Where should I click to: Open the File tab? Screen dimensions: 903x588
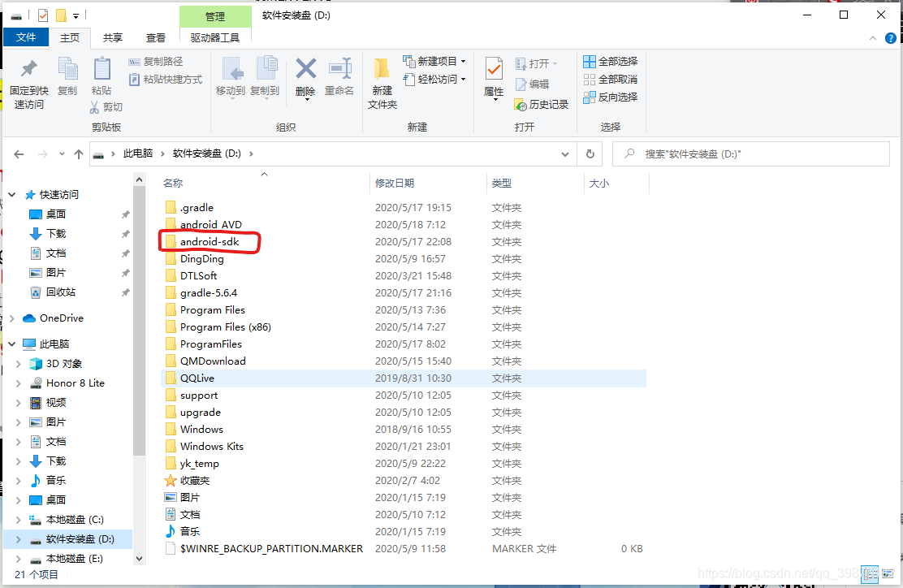point(26,37)
